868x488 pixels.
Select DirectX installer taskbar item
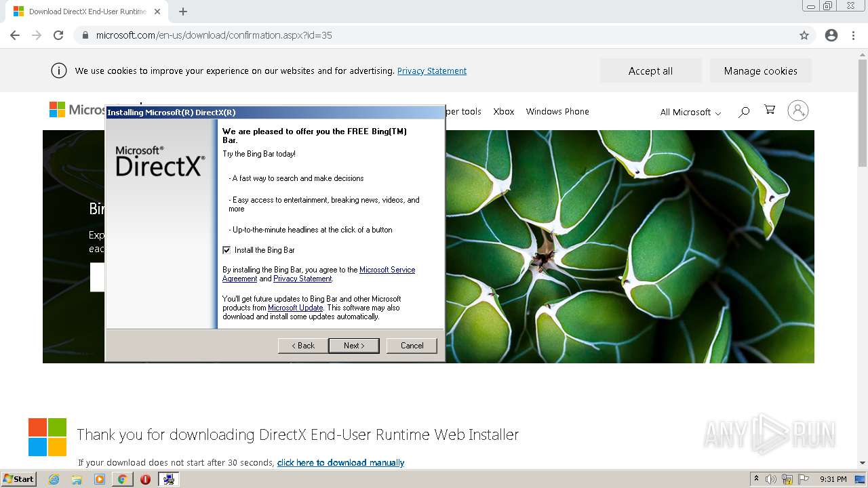click(168, 479)
